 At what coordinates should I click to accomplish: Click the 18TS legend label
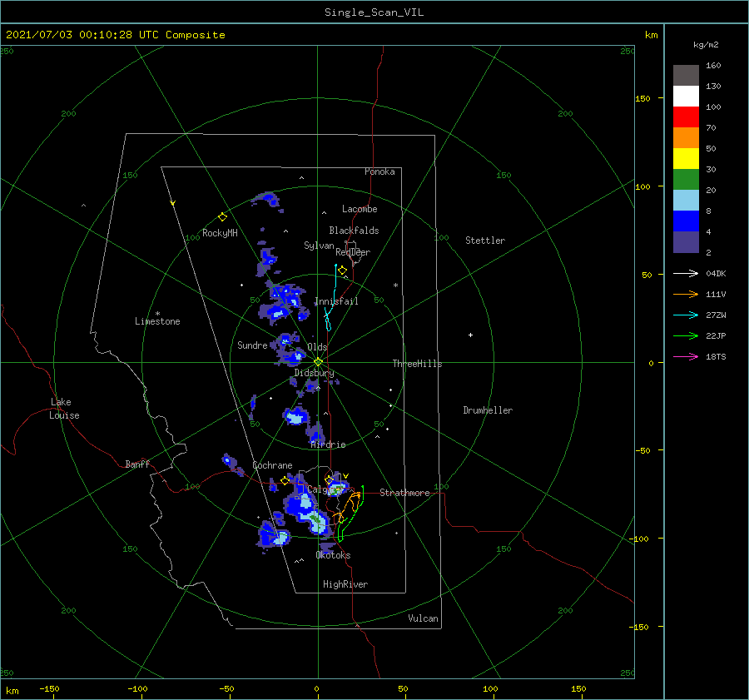point(716,356)
